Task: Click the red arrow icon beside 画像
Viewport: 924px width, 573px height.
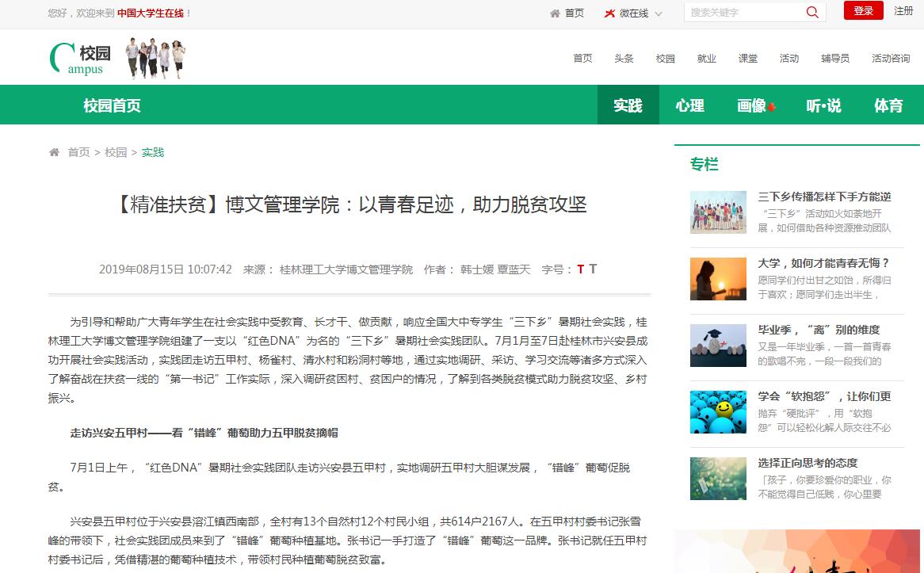Action: (772, 107)
